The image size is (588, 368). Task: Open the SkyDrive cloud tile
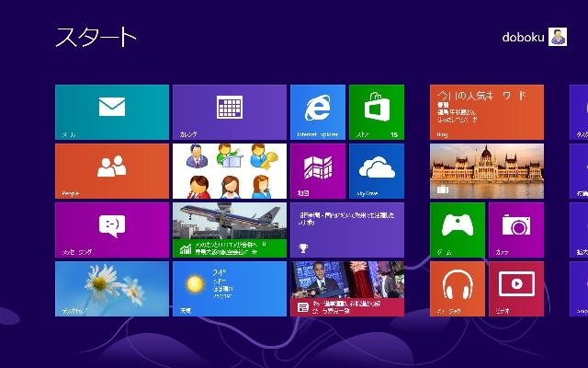[377, 171]
